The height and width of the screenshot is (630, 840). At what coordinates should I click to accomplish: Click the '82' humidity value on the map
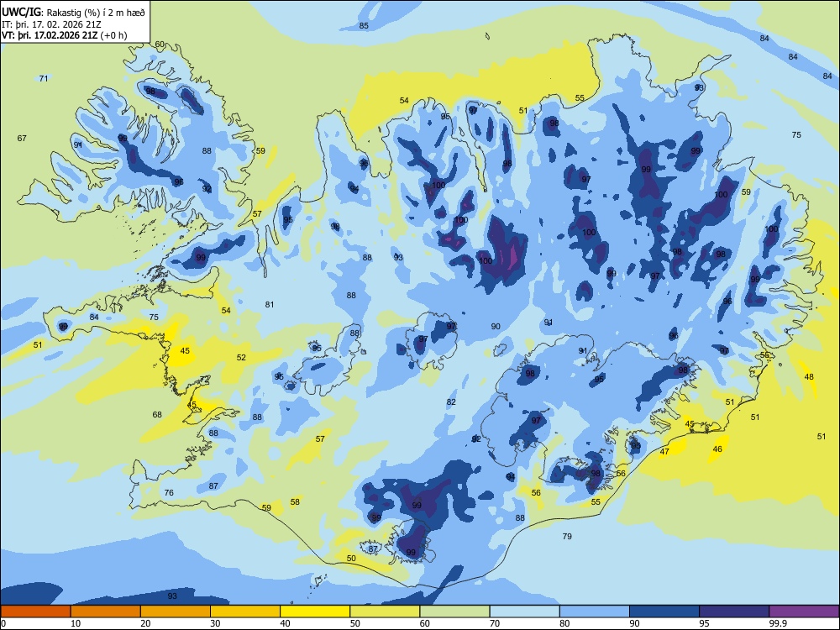pos(451,402)
